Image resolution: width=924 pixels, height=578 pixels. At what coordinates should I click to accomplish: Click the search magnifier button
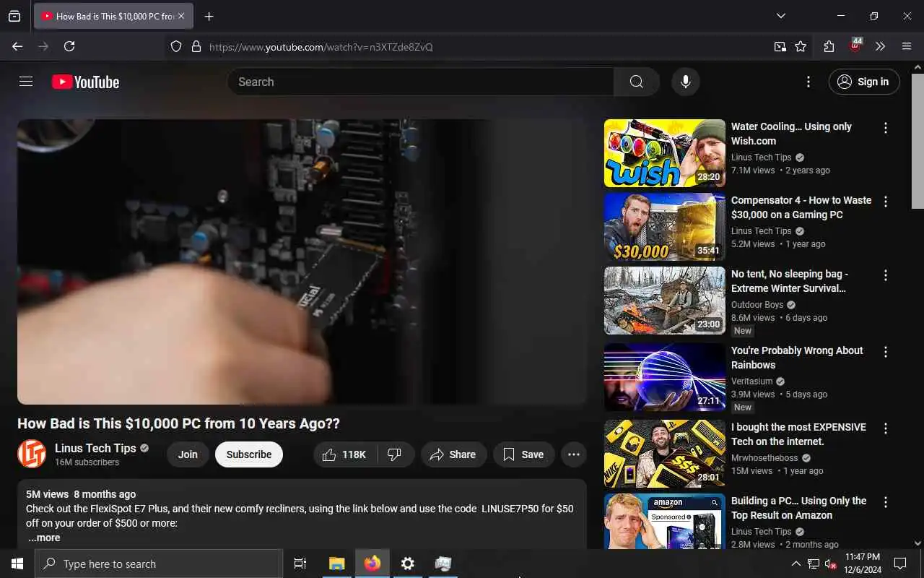coord(636,82)
